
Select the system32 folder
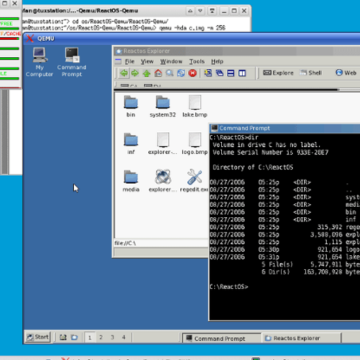click(163, 106)
